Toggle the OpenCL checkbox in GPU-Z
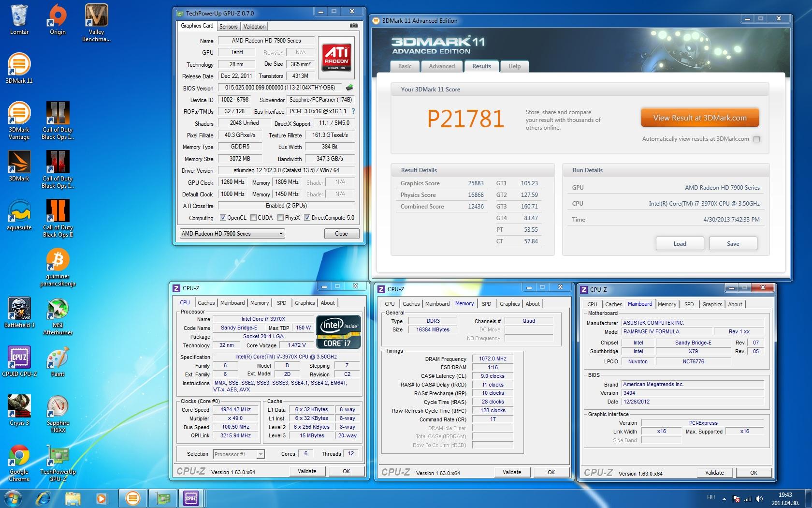 pos(223,218)
